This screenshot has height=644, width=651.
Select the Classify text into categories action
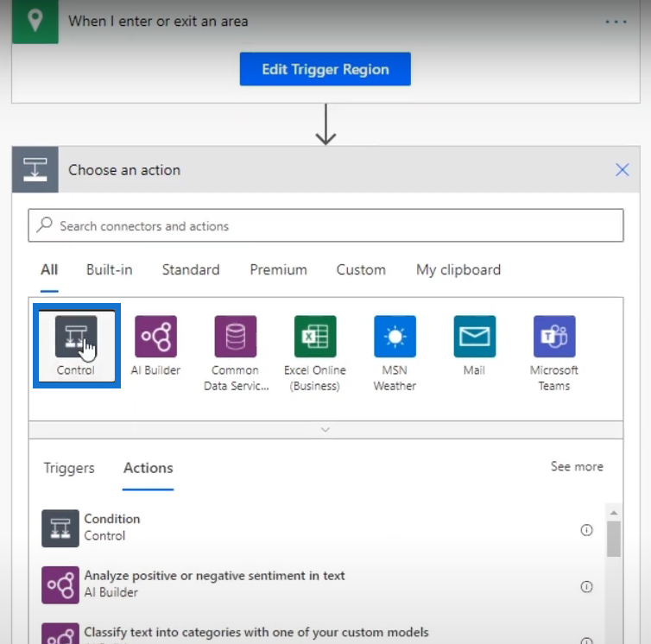pyautogui.click(x=317, y=634)
